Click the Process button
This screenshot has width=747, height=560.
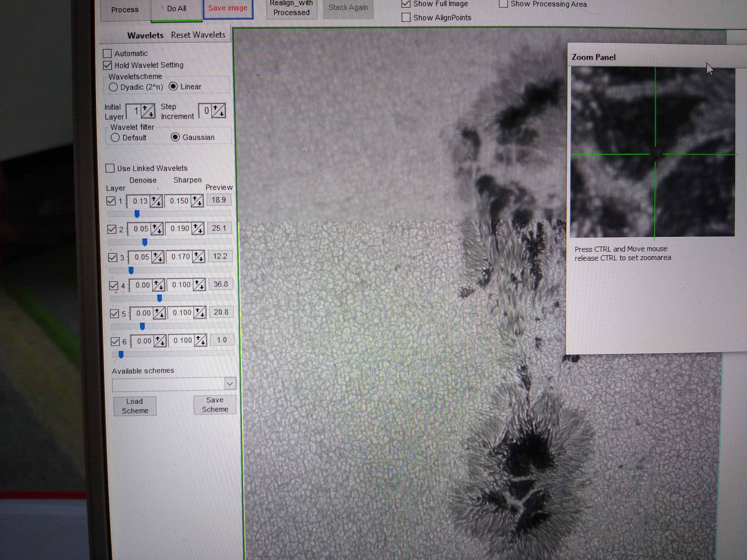[125, 10]
